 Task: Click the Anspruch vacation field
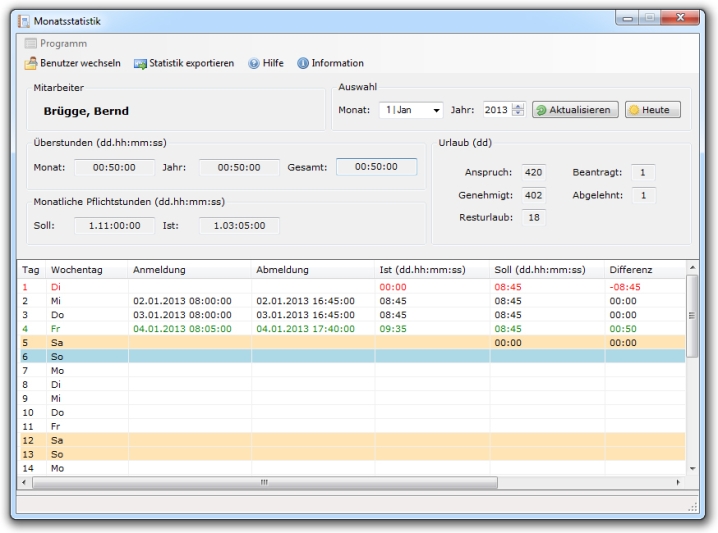(534, 172)
